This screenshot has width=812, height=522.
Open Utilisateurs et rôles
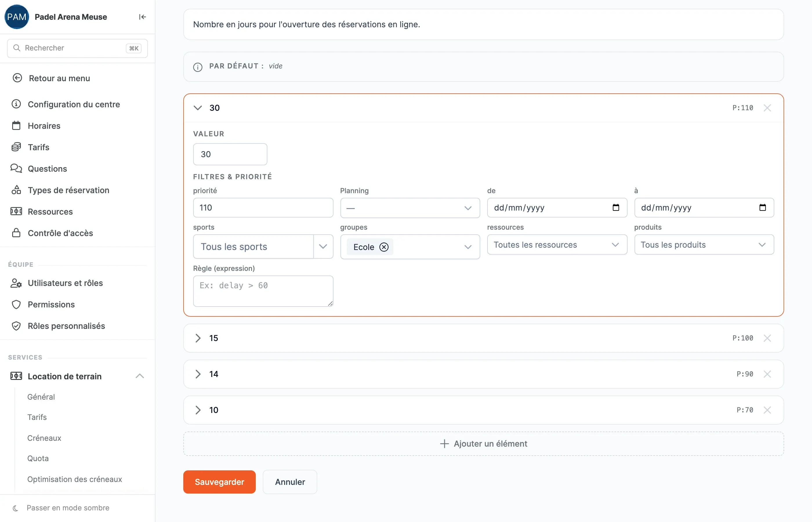click(x=57, y=283)
